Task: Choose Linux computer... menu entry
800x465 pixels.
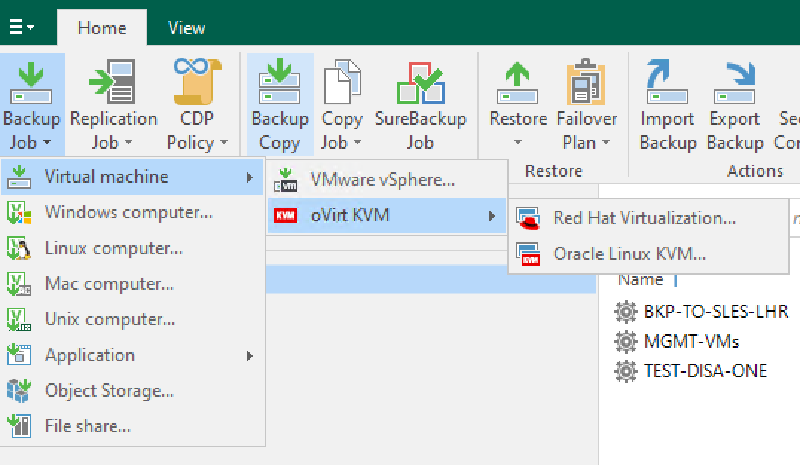Action: (132, 248)
